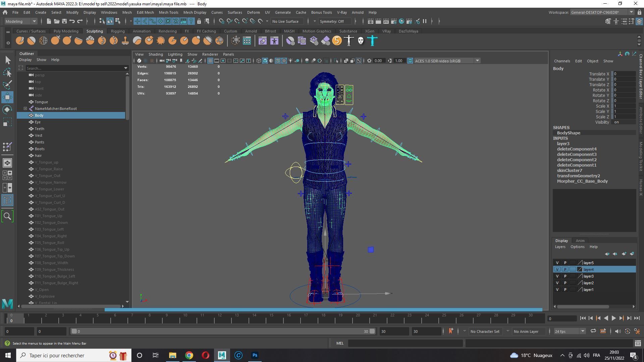Select the Rotate tool in toolbox

(x=7, y=110)
